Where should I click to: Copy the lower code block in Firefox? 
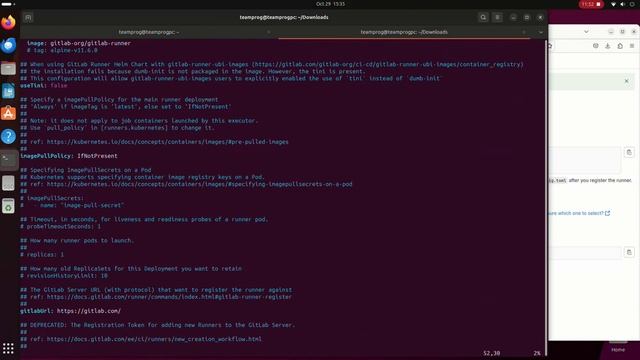click(x=629, y=252)
